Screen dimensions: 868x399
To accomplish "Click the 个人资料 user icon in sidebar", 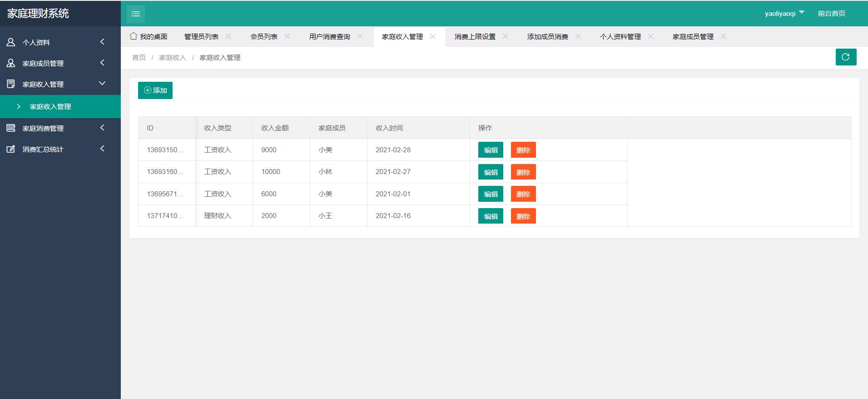I will 11,42.
